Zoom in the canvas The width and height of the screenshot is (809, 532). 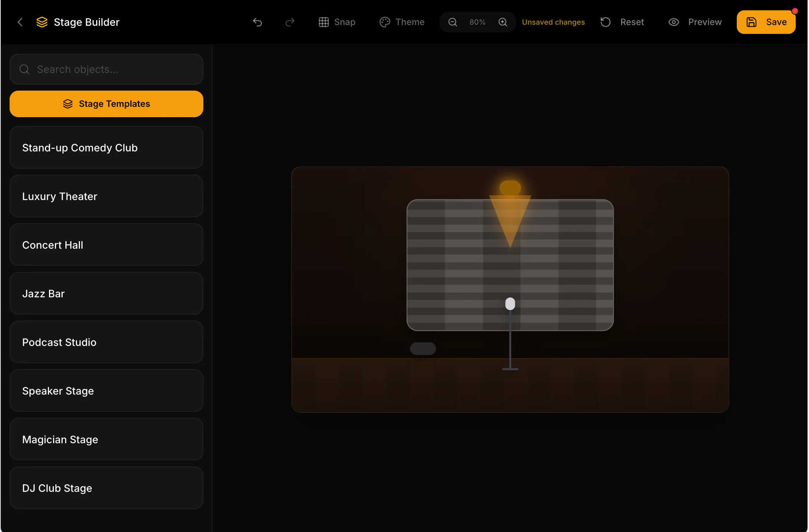[503, 22]
